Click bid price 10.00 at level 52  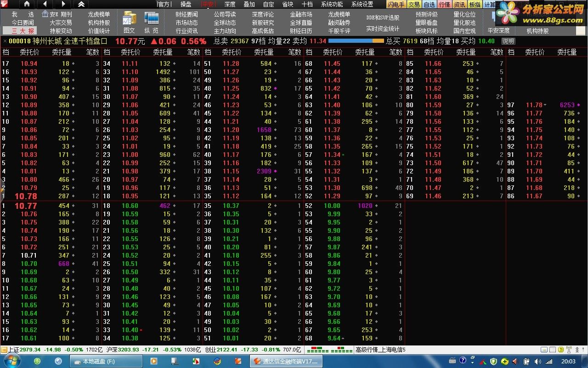coord(332,206)
